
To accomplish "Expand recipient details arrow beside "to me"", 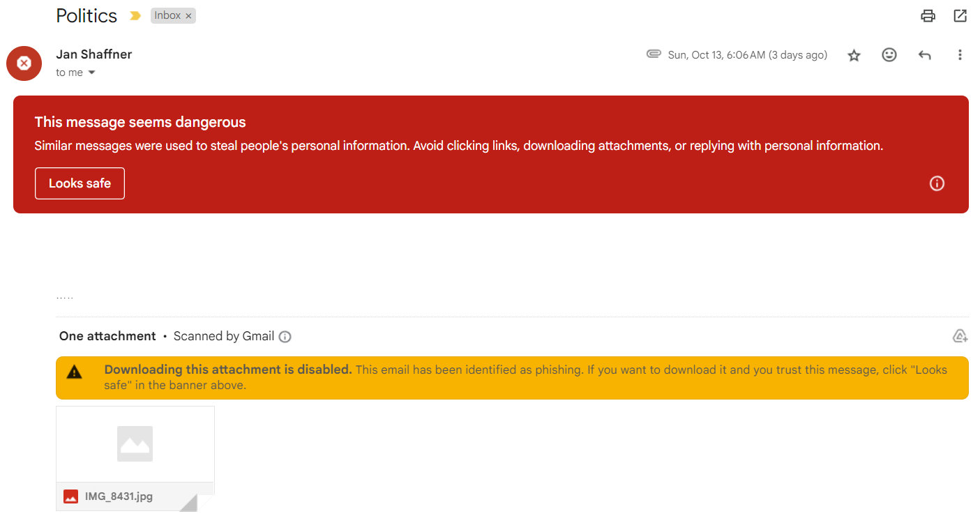I will [91, 73].
